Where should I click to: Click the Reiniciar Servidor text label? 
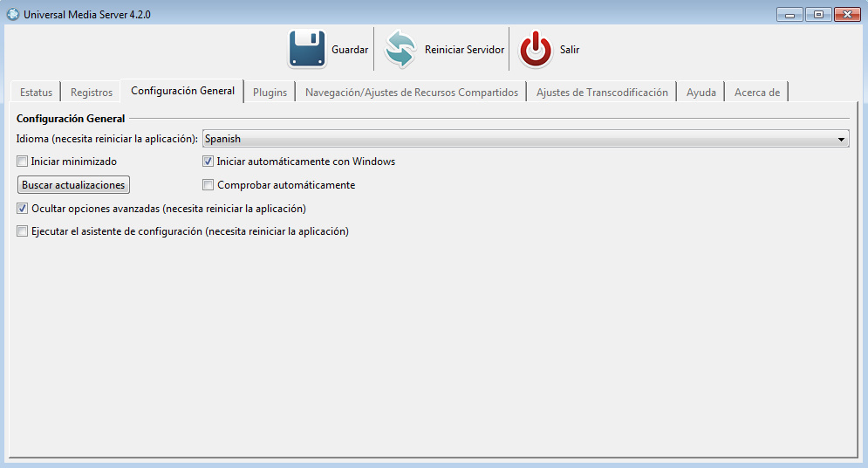[464, 50]
